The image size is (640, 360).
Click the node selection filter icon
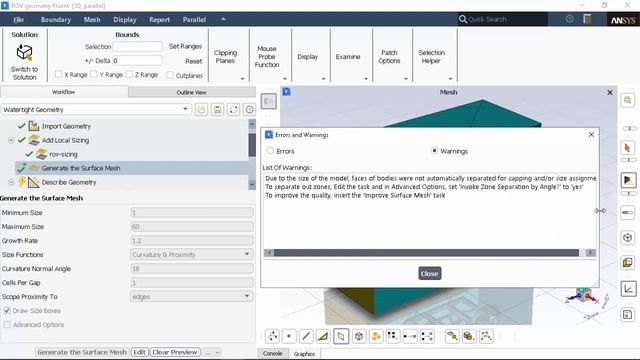(x=272, y=336)
